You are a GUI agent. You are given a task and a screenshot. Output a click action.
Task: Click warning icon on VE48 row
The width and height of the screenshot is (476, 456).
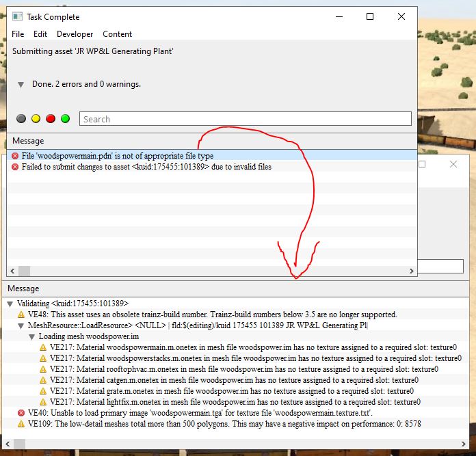pos(21,314)
